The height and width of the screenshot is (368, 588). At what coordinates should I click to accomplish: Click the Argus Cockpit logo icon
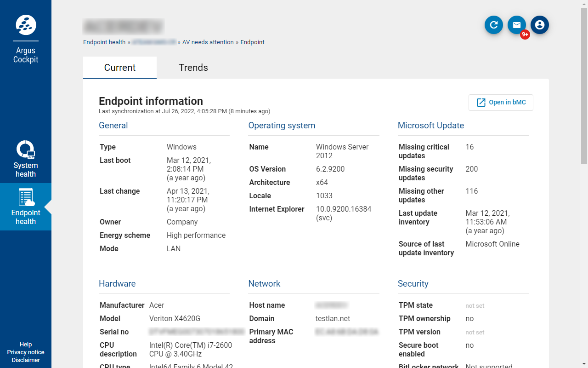[x=26, y=25]
